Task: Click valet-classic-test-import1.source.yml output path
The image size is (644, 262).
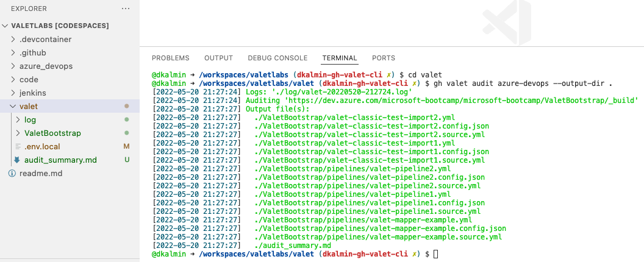Action: pyautogui.click(x=369, y=161)
